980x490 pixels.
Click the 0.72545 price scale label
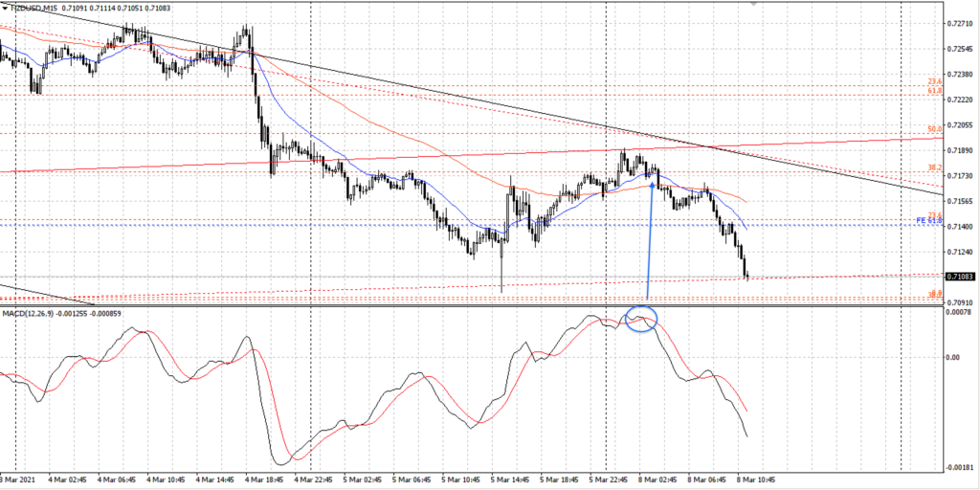(959, 49)
